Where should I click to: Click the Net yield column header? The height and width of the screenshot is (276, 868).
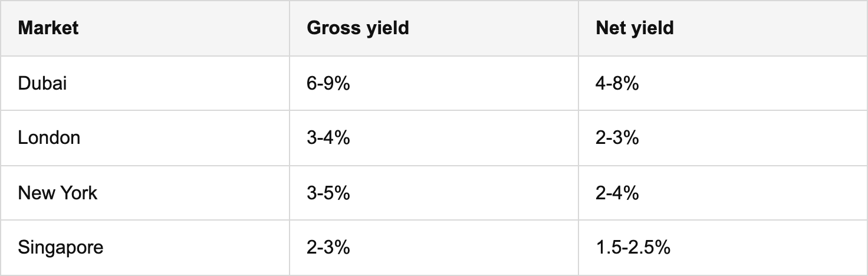pos(634,28)
